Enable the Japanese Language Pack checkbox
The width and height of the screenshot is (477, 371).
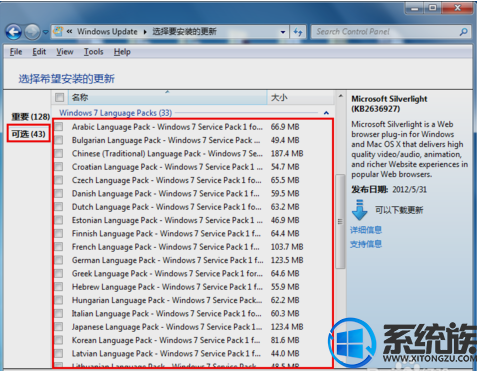click(x=59, y=327)
